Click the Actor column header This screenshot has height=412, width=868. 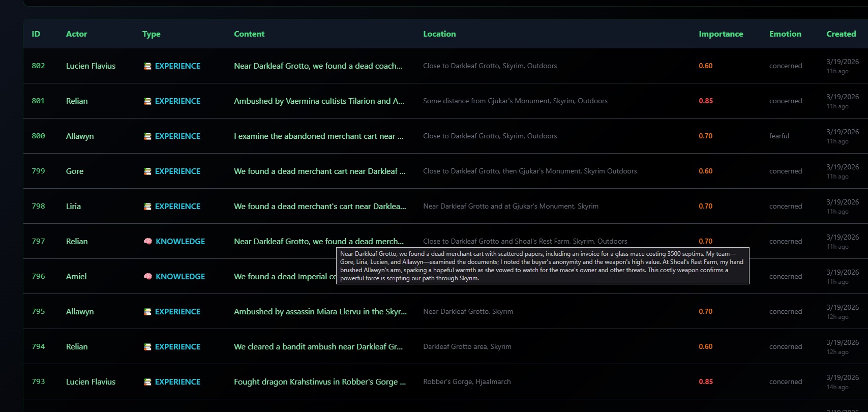click(77, 34)
